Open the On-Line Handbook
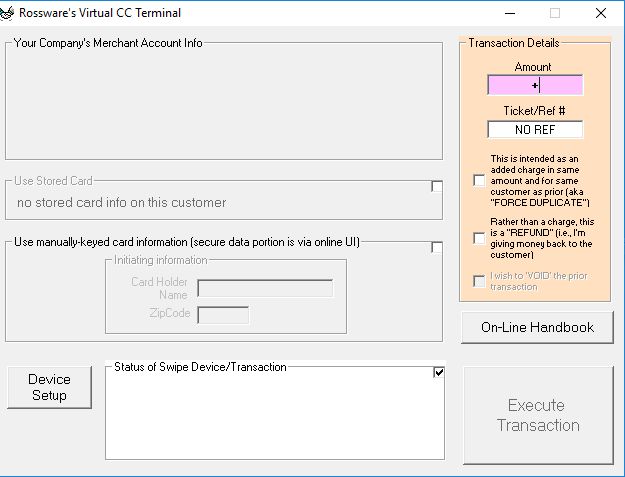This screenshot has width=625, height=477. click(x=537, y=328)
